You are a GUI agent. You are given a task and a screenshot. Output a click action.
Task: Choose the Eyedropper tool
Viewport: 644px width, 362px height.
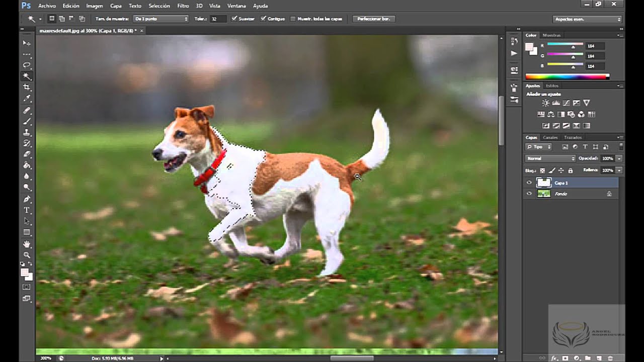click(27, 99)
